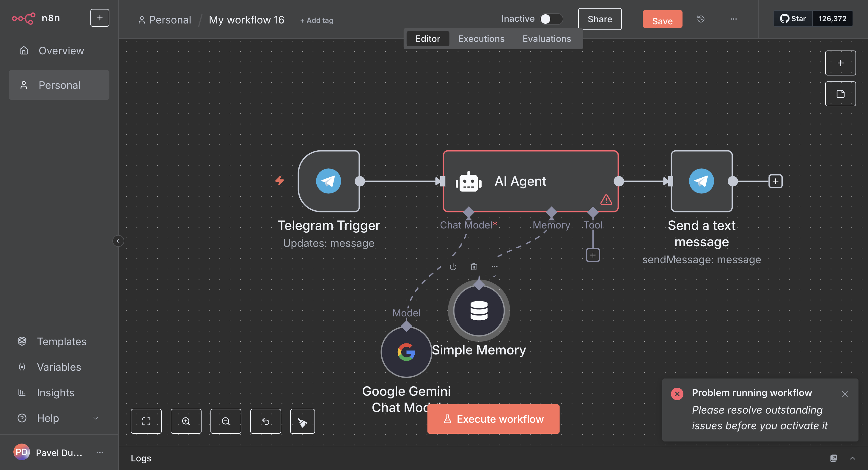868x470 pixels.
Task: Open the Google Gemini Chat Model node
Action: 406,352
